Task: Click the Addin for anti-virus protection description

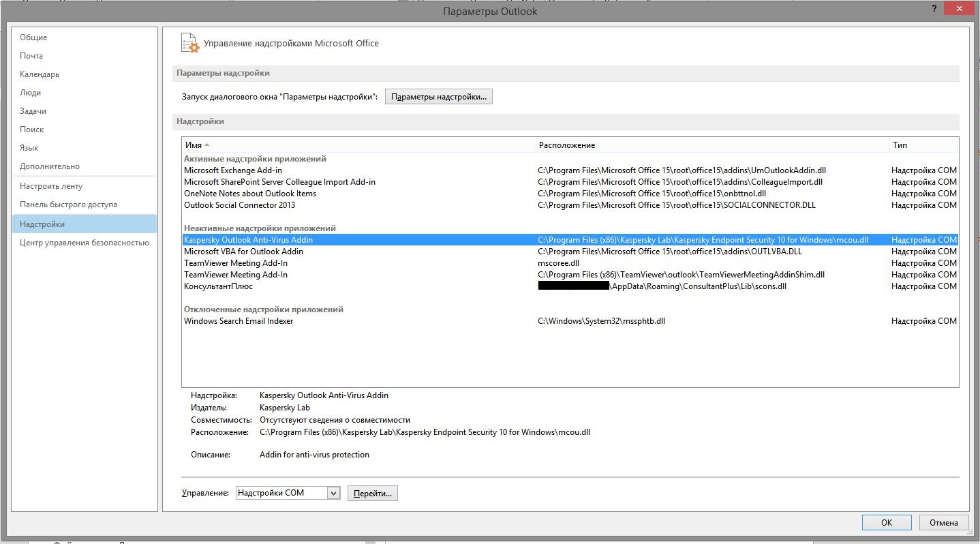Action: point(314,455)
